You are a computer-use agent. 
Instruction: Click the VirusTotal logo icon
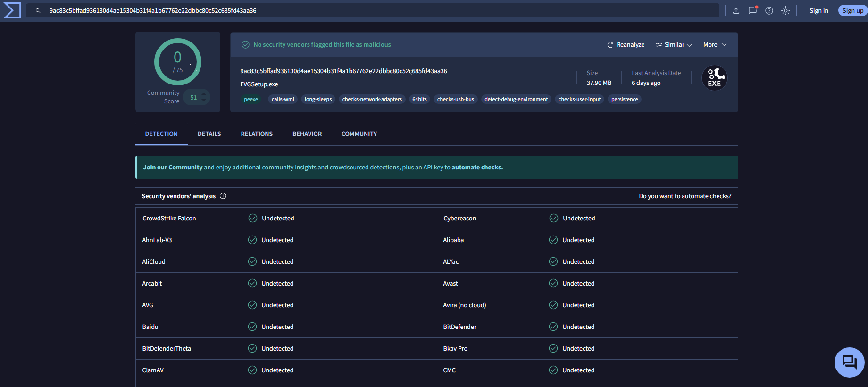point(12,10)
